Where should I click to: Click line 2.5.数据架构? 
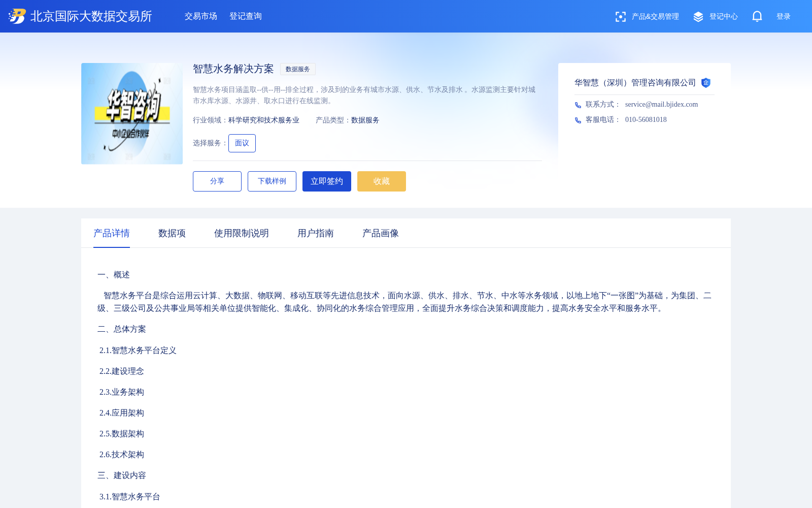coord(122,434)
